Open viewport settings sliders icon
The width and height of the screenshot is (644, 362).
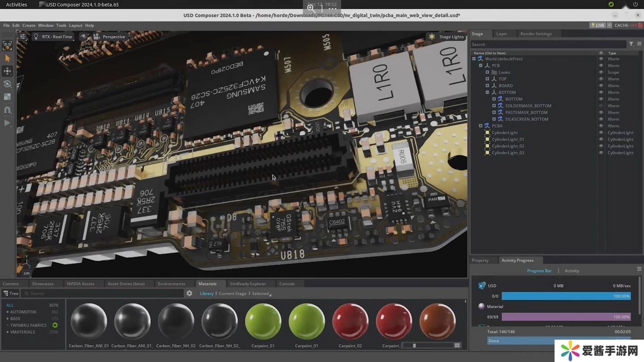coord(22,37)
